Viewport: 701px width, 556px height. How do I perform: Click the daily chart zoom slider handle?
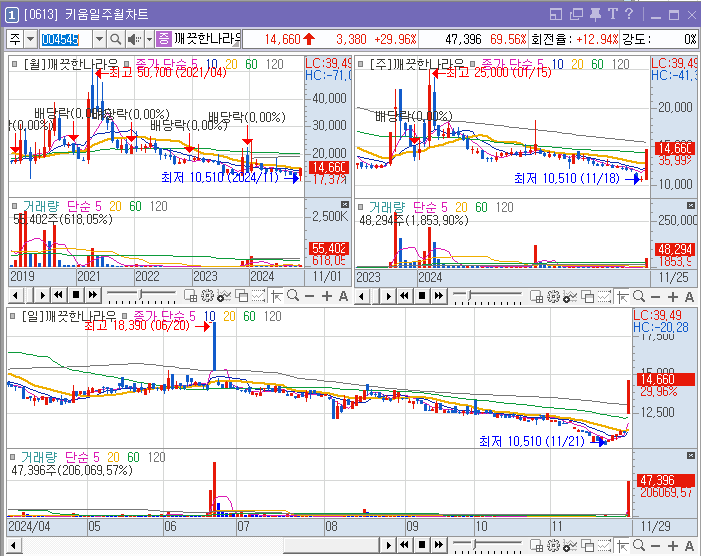(476, 543)
